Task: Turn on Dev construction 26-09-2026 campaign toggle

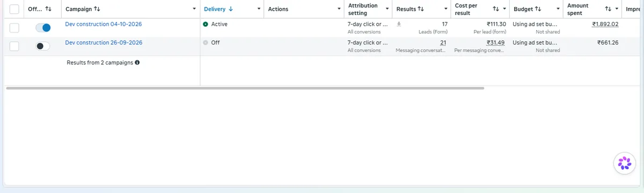Action: [43, 46]
